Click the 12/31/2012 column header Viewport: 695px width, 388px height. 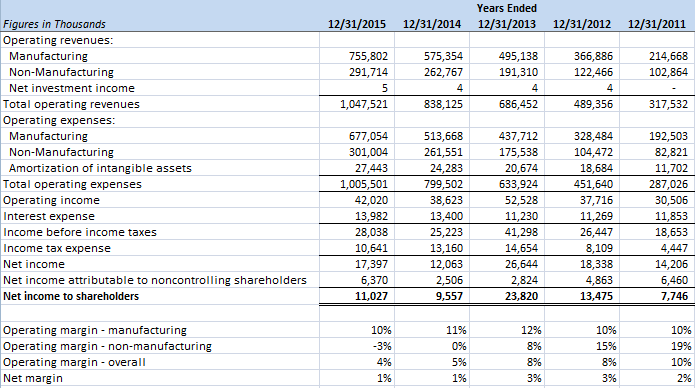click(582, 24)
